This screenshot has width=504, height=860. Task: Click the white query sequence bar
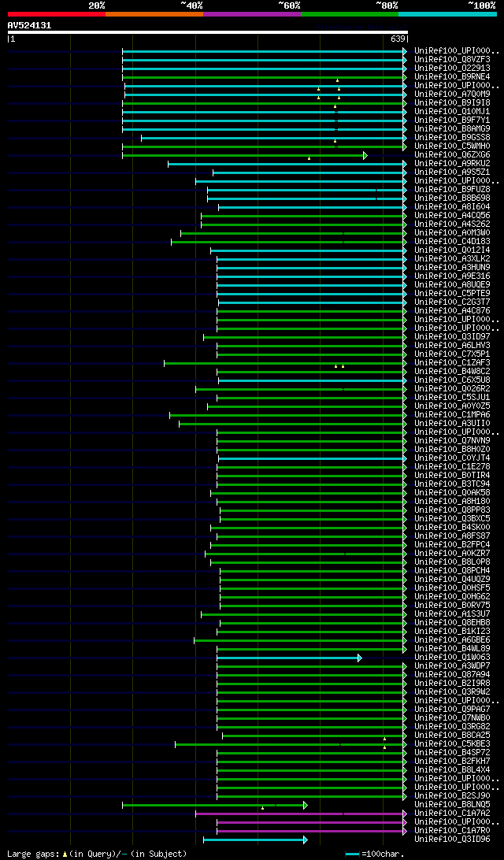pyautogui.click(x=207, y=32)
